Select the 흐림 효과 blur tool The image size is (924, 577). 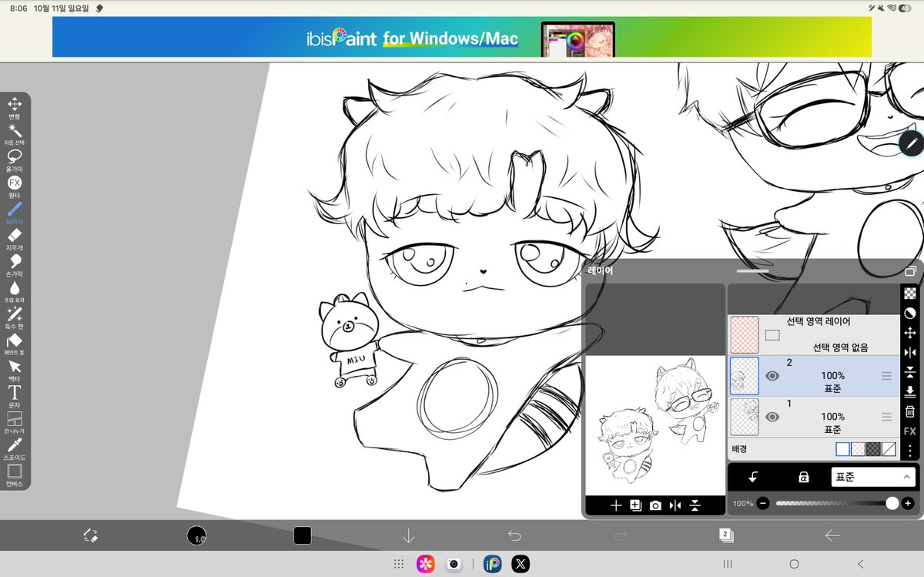(15, 290)
